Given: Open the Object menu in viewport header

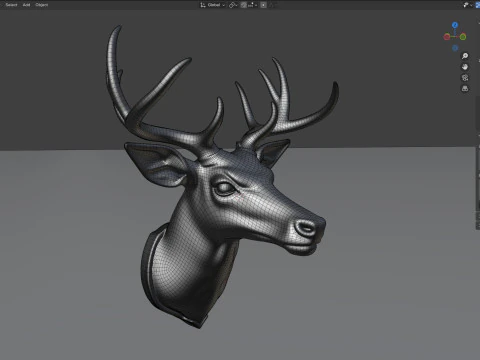Looking at the screenshot, I should [42, 5].
